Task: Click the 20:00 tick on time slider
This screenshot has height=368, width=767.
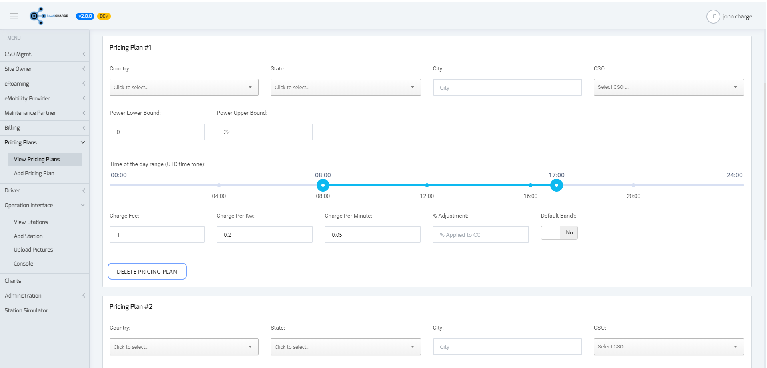Action: pyautogui.click(x=633, y=185)
